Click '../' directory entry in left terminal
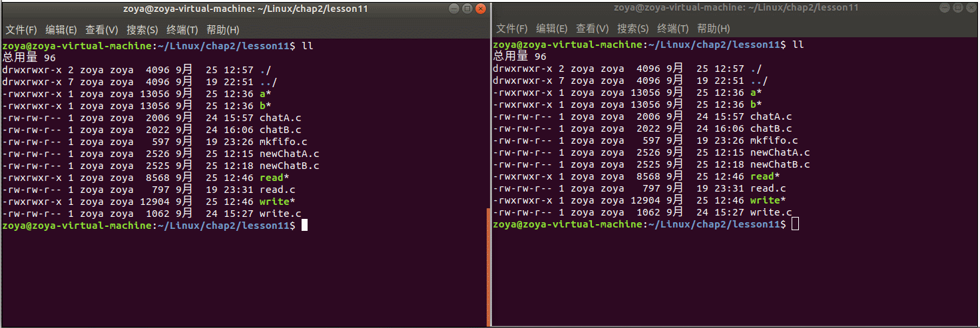 tap(268, 82)
